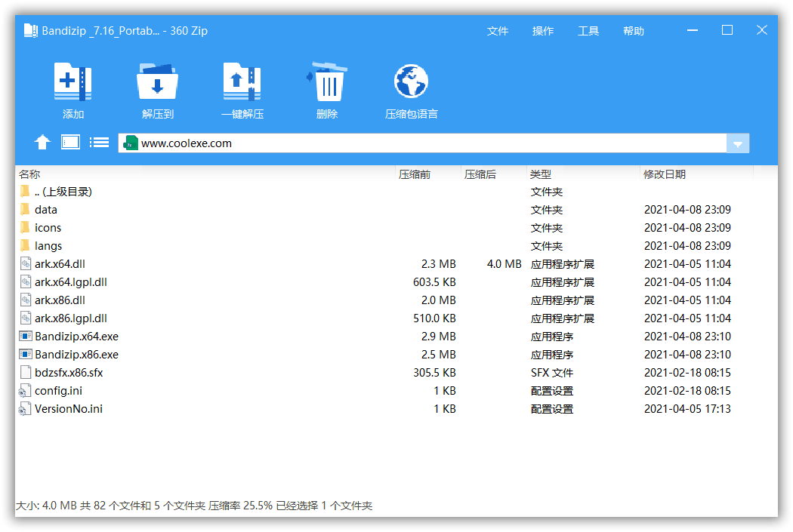Select the 'data' folder name
Image resolution: width=793 pixels, height=532 pixels.
pos(46,210)
